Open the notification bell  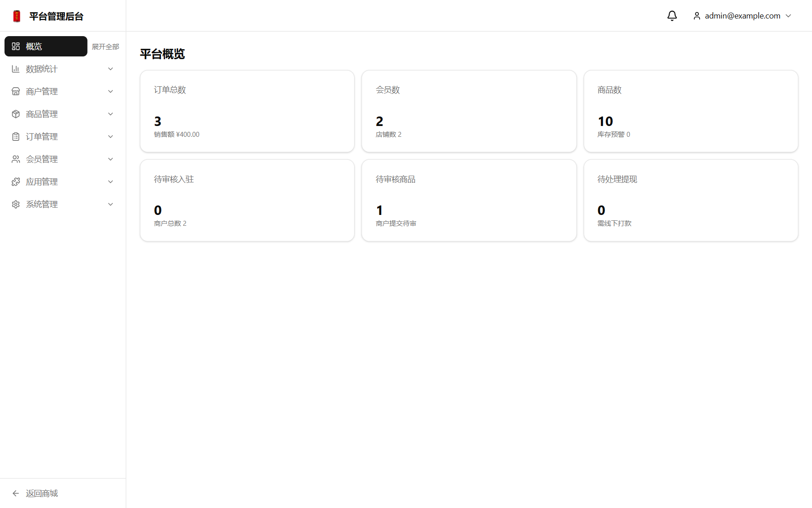pyautogui.click(x=672, y=16)
